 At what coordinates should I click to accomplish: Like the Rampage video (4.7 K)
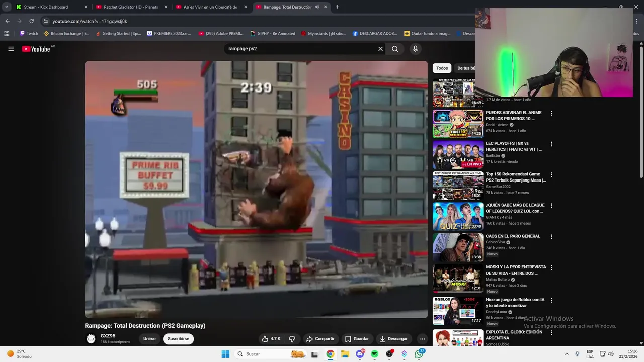pos(272,339)
